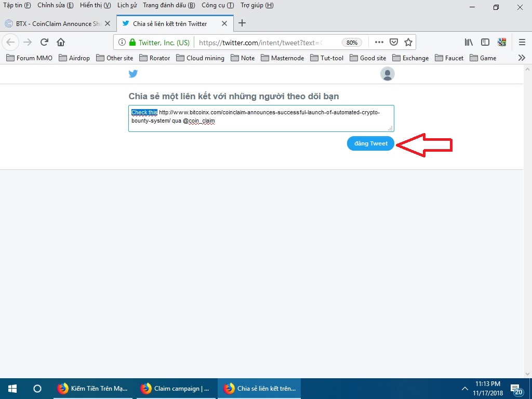
Task: Expand the Cloud mining bookmark folder
Action: click(x=200, y=58)
